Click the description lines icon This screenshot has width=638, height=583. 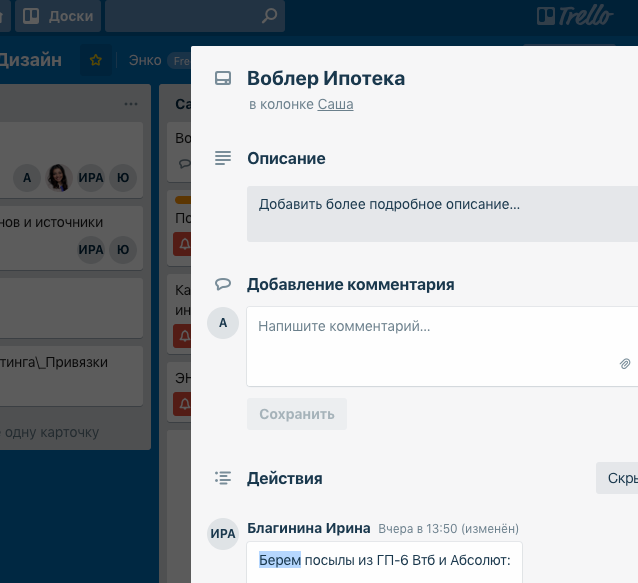coord(223,158)
